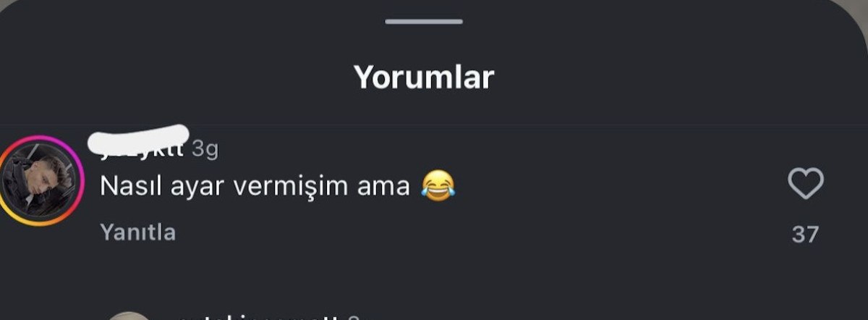Screen dimensions: 868x320
Task: Click the white scribble covering the username
Action: click(139, 138)
